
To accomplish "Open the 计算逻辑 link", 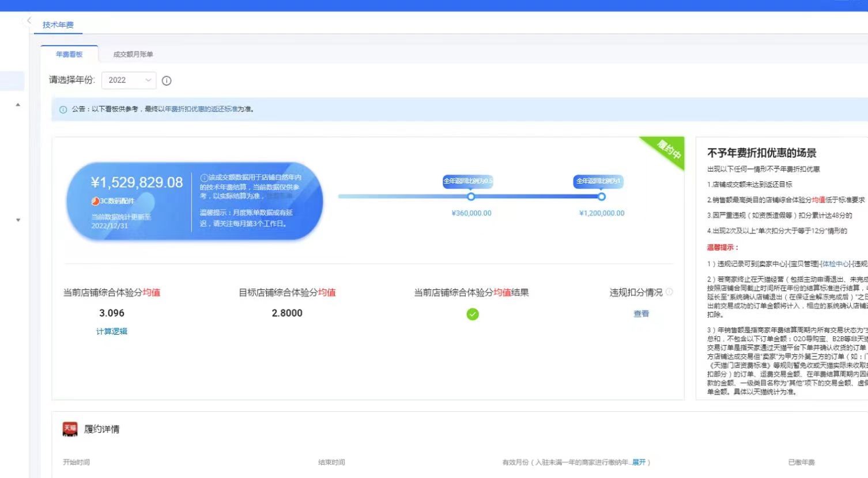I will point(112,331).
